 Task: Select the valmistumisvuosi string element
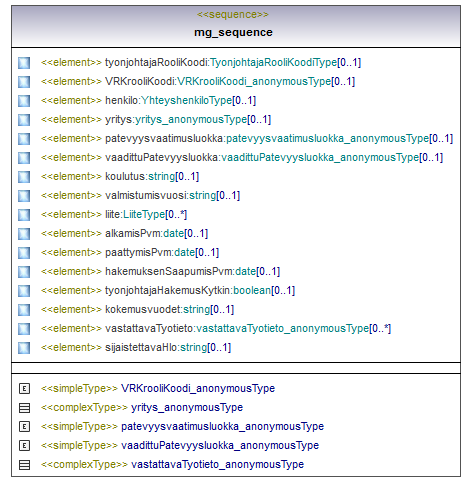tap(140, 195)
